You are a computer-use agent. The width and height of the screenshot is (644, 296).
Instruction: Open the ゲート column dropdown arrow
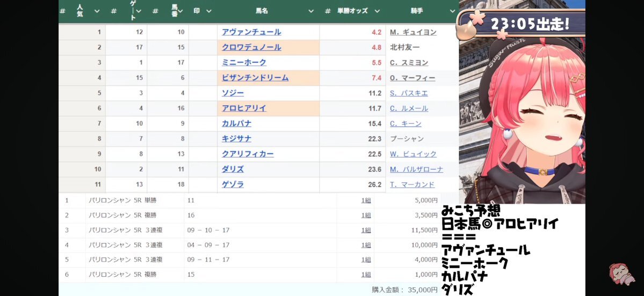pos(139,11)
